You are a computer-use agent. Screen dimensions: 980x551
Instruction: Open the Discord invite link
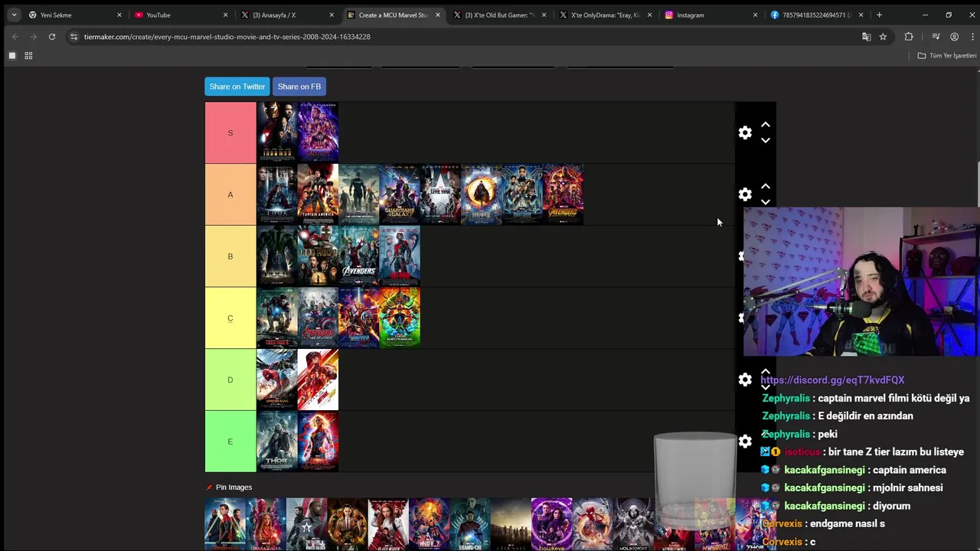tap(832, 380)
